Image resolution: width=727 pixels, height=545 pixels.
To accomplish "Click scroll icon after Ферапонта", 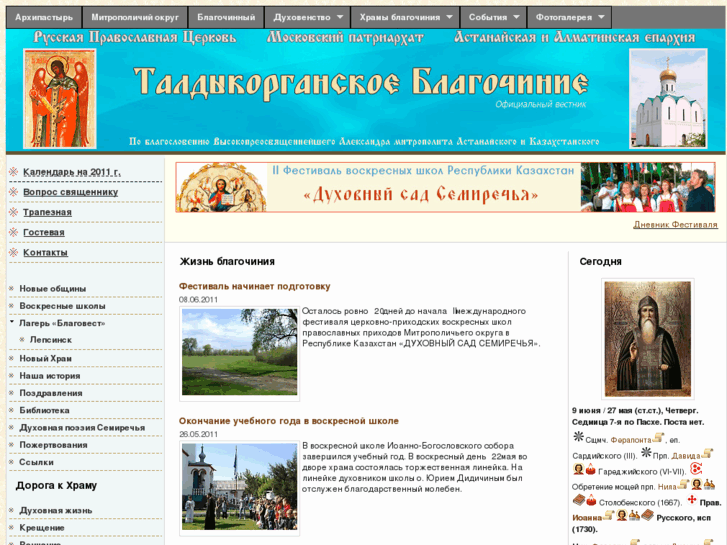I will pos(658,437).
